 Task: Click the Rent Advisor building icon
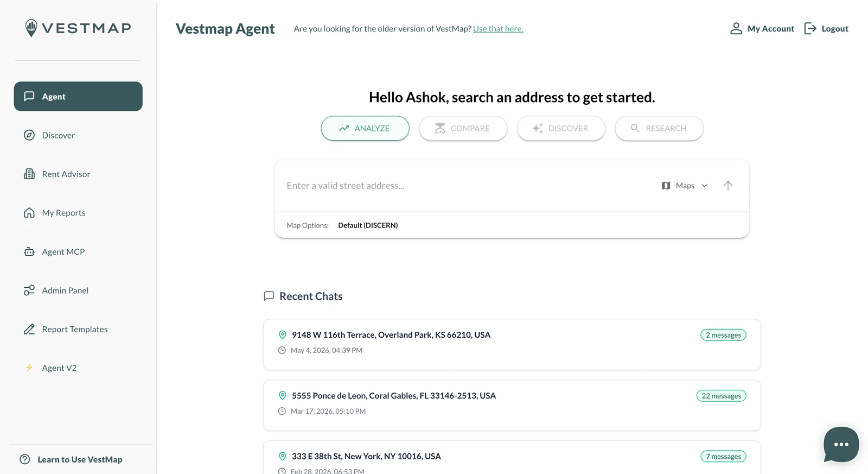[x=29, y=174]
